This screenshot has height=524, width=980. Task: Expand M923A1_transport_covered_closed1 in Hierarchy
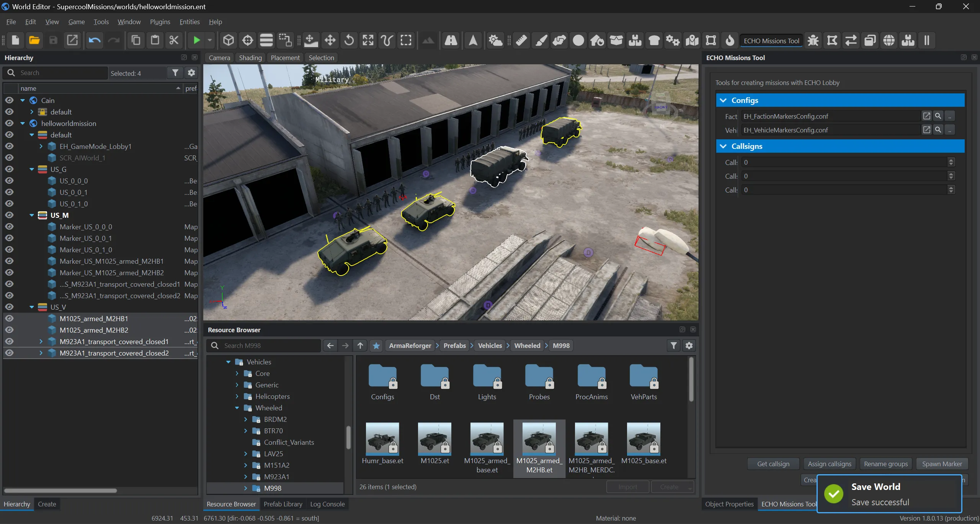[x=41, y=341]
